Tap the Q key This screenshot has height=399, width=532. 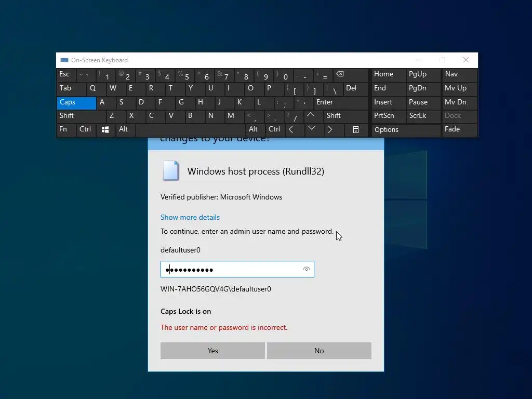tap(96, 89)
